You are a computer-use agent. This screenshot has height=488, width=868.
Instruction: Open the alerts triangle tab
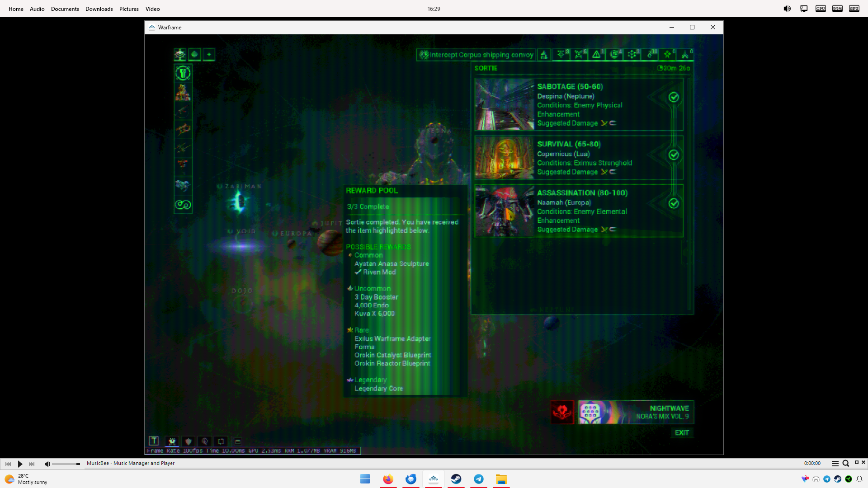coord(597,55)
